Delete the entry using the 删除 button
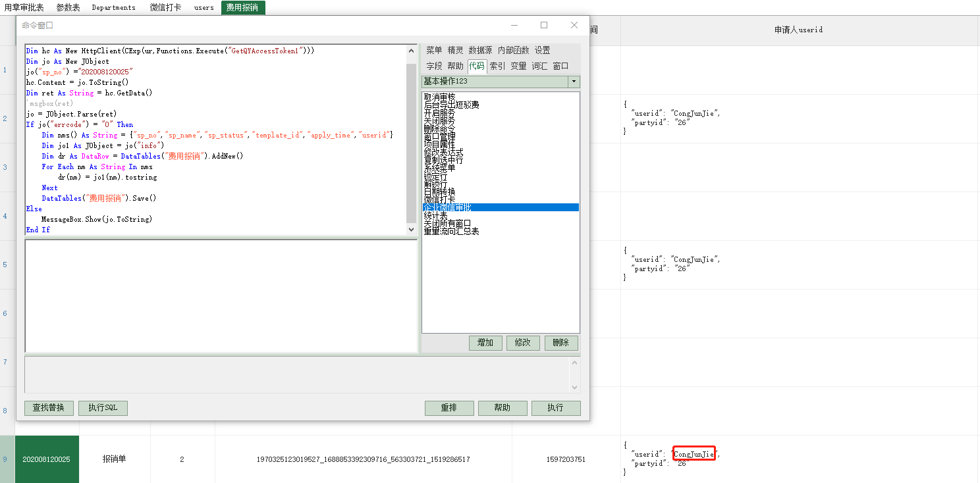This screenshot has width=980, height=483. coord(560,343)
